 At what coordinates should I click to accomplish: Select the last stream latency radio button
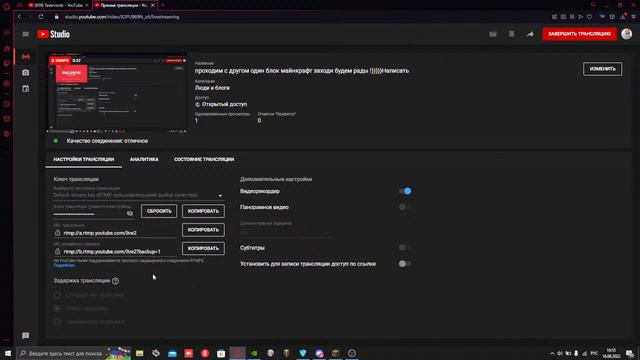pyautogui.click(x=57, y=322)
